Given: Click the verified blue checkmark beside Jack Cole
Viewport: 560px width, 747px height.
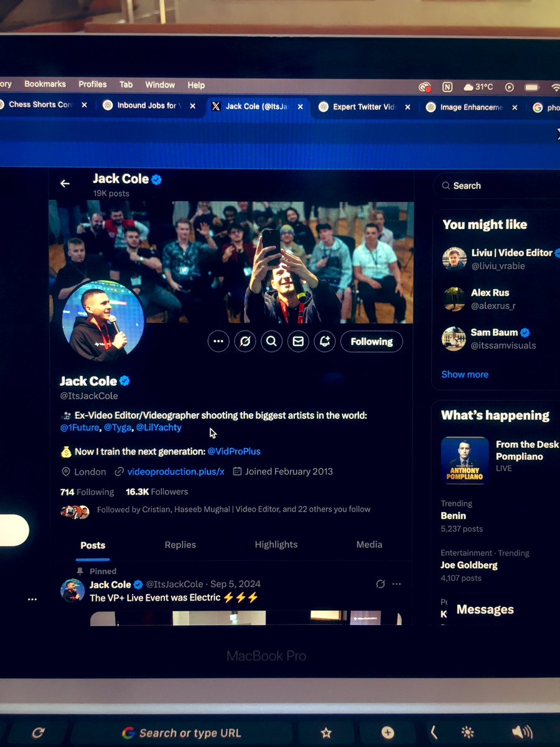Looking at the screenshot, I should [124, 381].
